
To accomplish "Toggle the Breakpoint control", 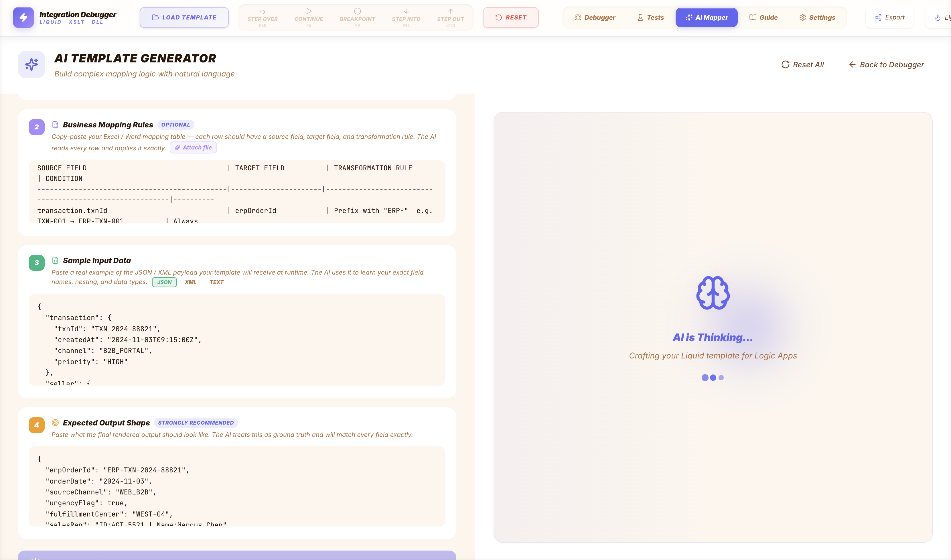I will tap(357, 17).
